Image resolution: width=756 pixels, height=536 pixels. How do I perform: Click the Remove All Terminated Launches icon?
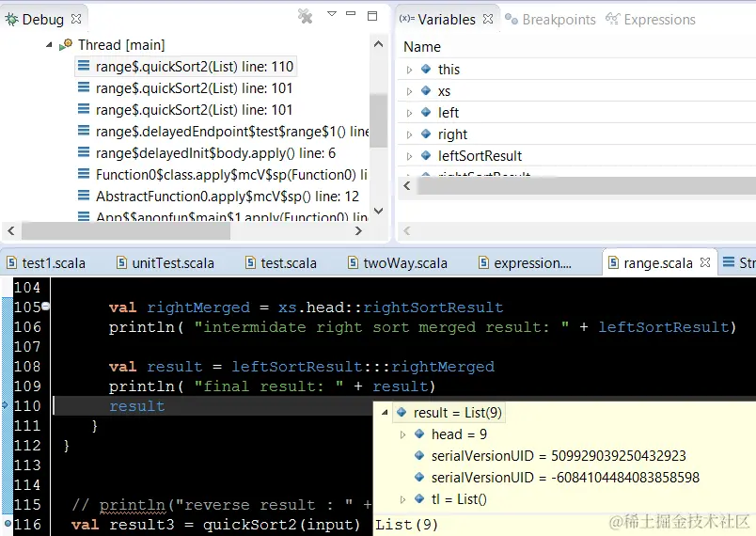click(x=305, y=16)
